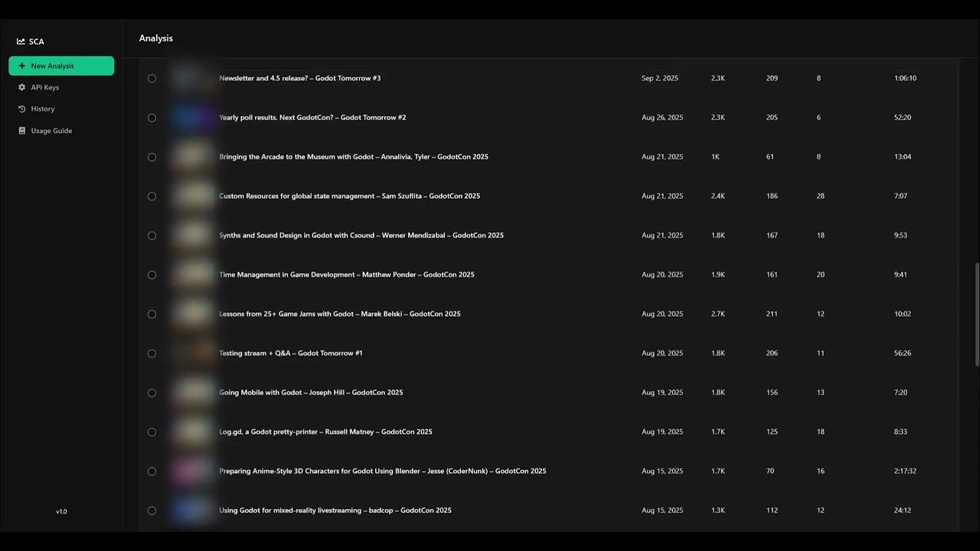This screenshot has height=551, width=980.
Task: Click title 'Yearly poll results. Next GodotCon? – Godot Tomorrow #2'
Action: pyautogui.click(x=312, y=118)
